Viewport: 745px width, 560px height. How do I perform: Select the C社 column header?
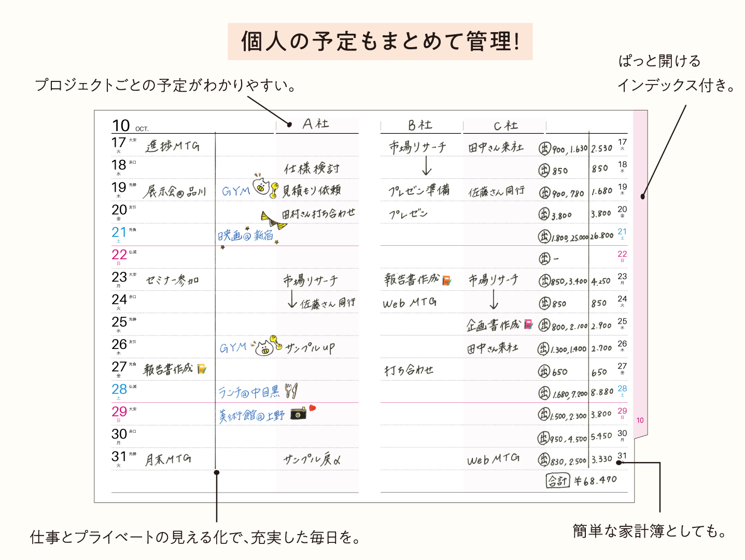(505, 125)
